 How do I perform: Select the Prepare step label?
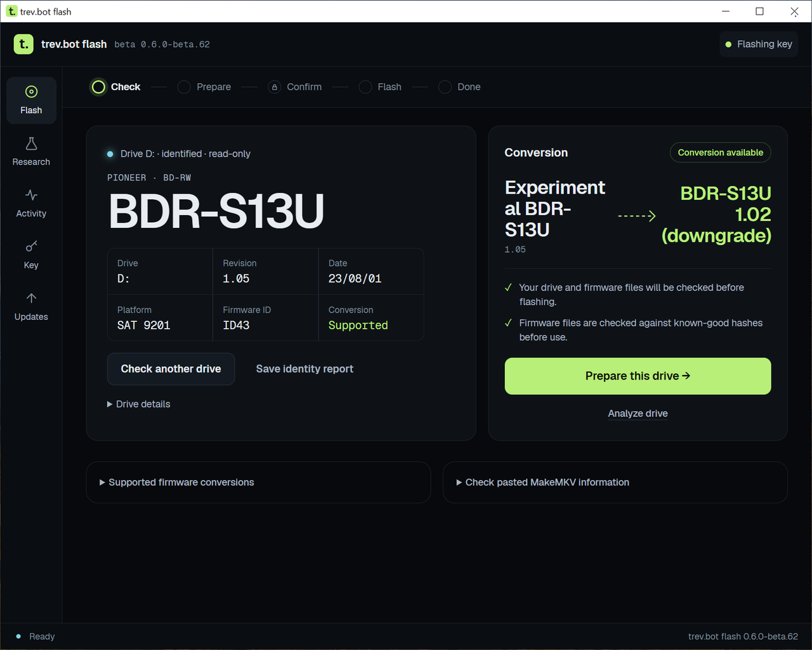214,87
